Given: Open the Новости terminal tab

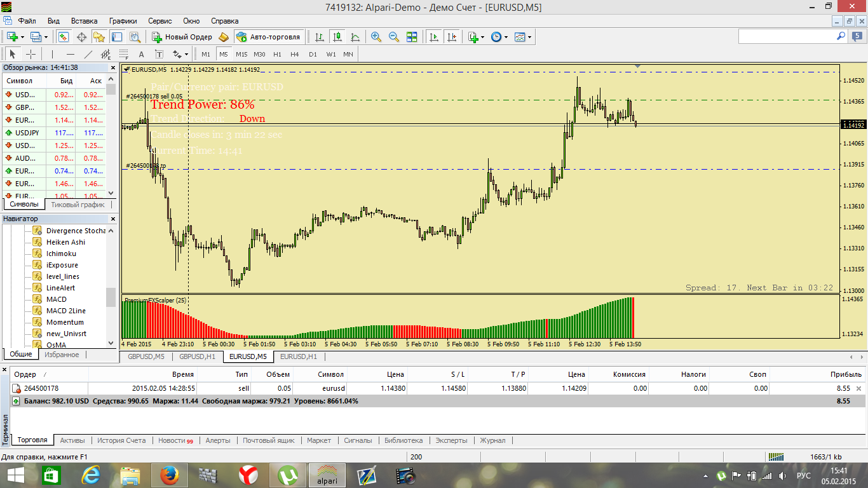Looking at the screenshot, I should click(175, 440).
